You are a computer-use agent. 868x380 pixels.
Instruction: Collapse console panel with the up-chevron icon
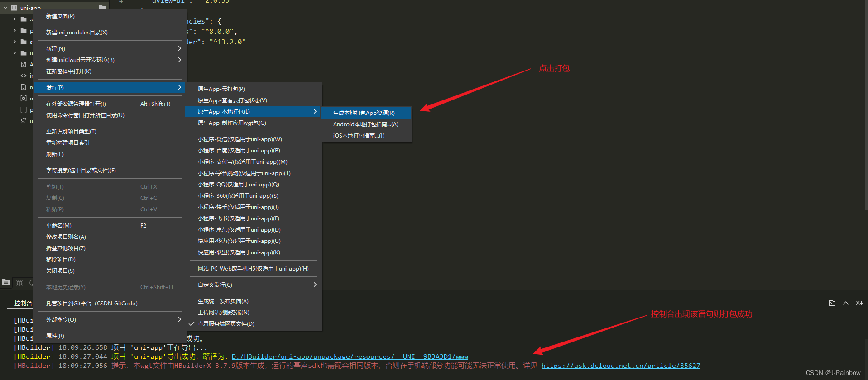[x=846, y=303]
